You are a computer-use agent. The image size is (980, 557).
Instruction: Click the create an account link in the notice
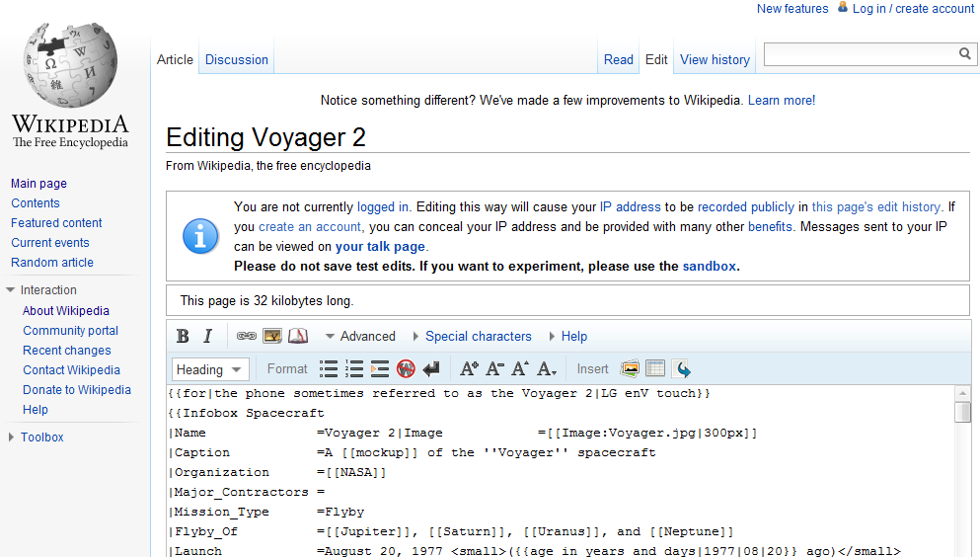click(x=309, y=227)
